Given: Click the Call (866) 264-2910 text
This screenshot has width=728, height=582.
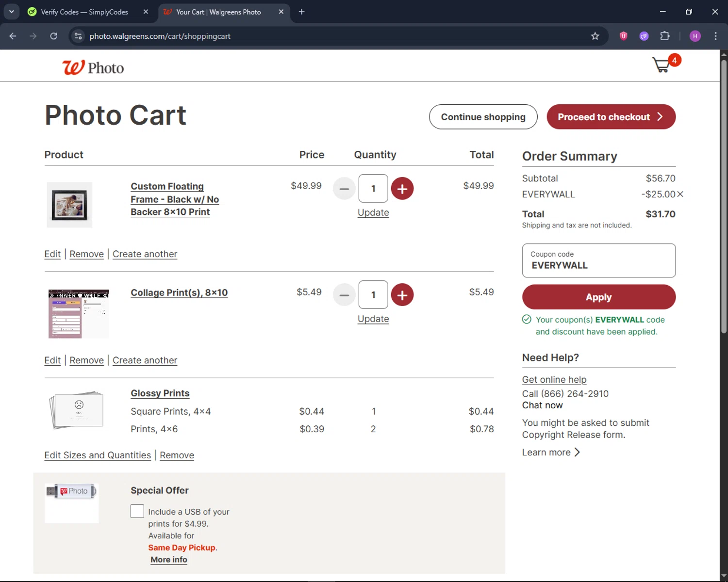Looking at the screenshot, I should [x=565, y=394].
